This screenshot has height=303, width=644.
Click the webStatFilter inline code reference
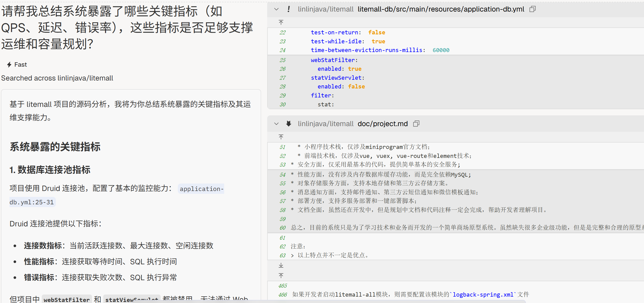(x=67, y=299)
